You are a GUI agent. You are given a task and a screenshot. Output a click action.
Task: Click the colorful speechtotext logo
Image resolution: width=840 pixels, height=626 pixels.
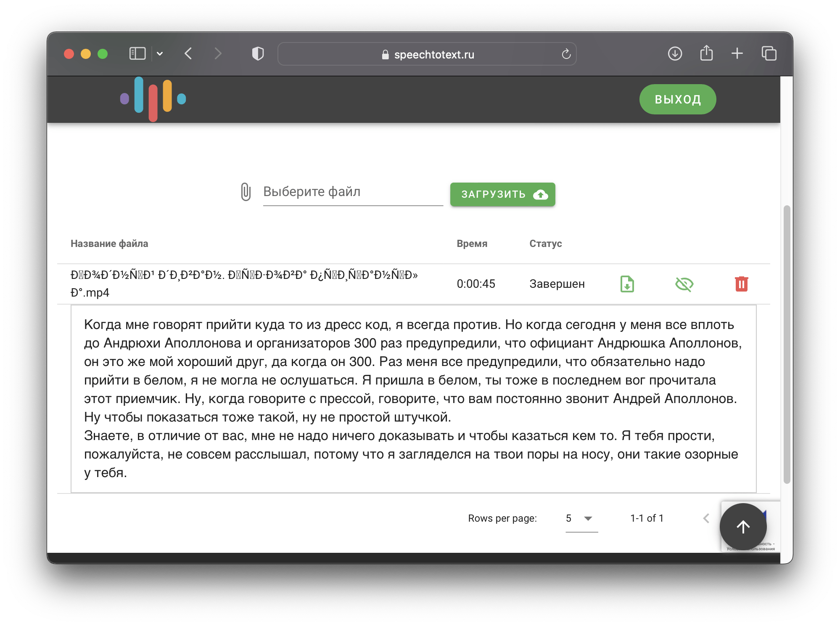click(x=153, y=99)
